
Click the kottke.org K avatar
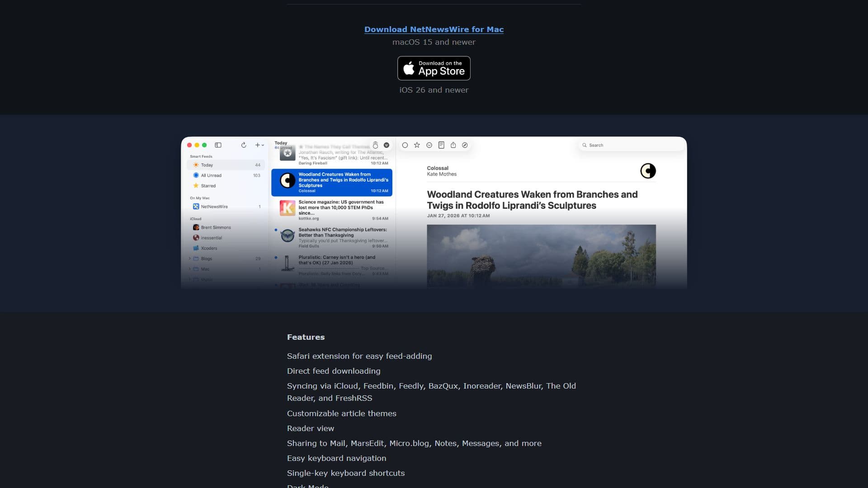coord(288,208)
